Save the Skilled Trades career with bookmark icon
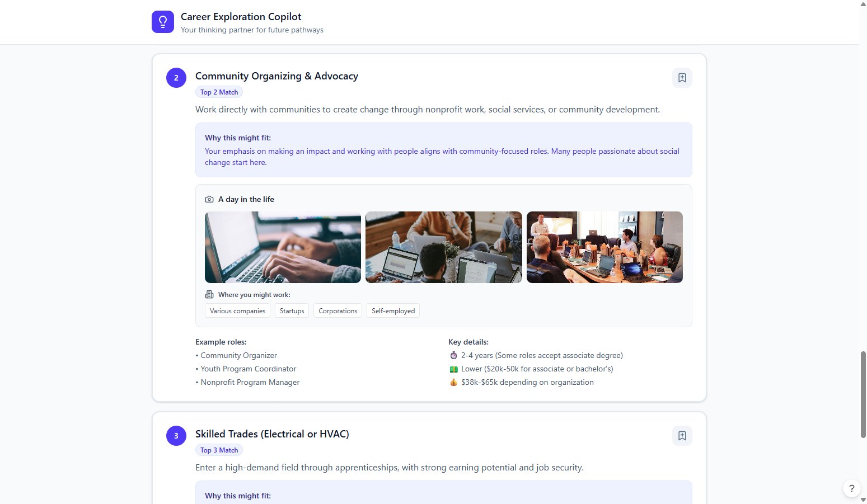The width and height of the screenshot is (867, 504). click(682, 436)
